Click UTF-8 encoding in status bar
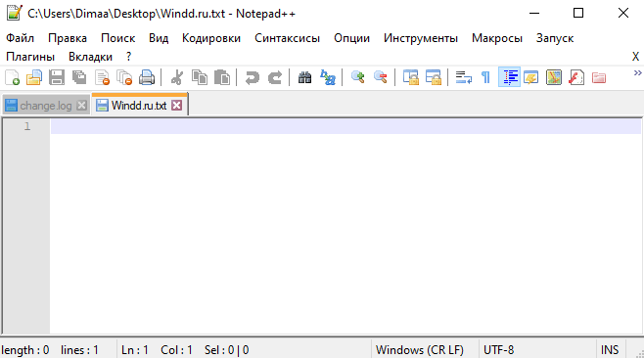This screenshot has height=358, width=644. 498,350
